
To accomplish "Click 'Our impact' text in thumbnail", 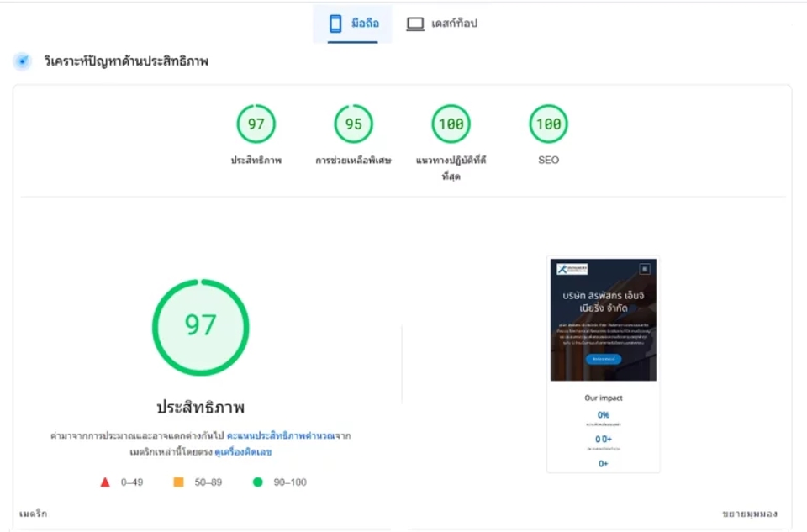I will [604, 398].
